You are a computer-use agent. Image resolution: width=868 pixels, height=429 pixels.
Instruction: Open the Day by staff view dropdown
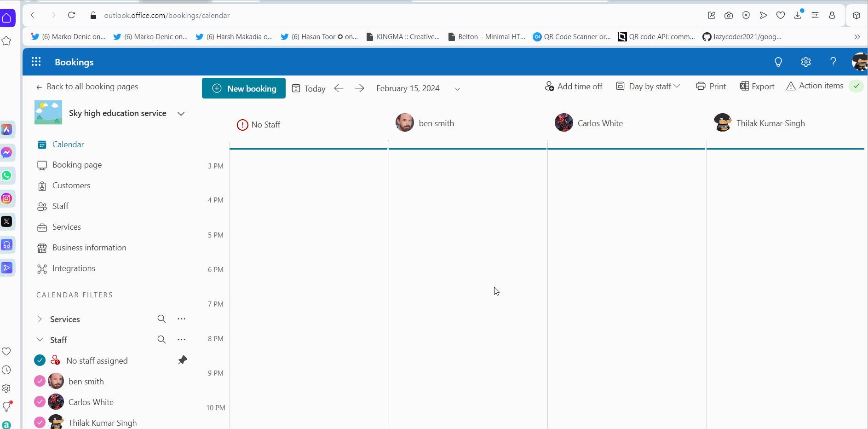648,86
